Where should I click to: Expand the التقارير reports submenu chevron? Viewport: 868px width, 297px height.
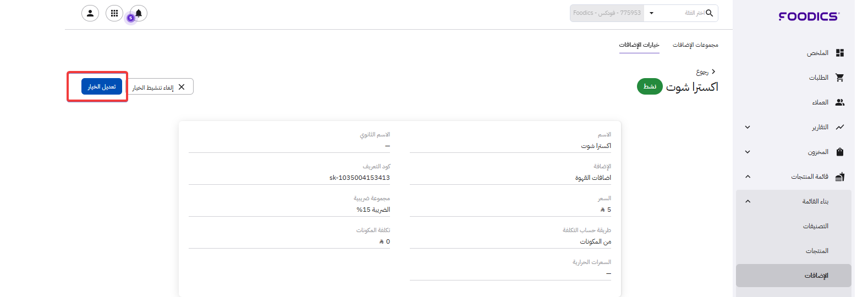[748, 127]
